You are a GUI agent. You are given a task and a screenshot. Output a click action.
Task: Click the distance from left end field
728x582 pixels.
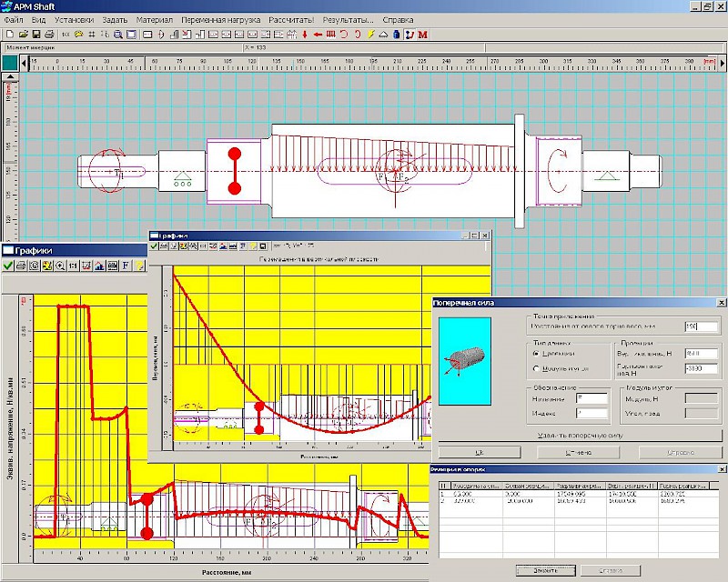click(701, 326)
